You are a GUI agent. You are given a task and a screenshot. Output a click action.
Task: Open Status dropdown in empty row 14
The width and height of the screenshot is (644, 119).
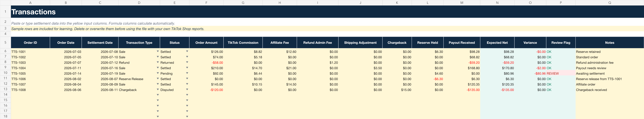click(x=187, y=95)
